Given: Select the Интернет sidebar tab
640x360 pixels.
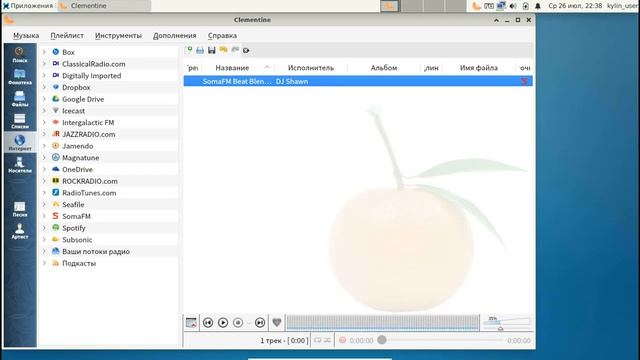Looking at the screenshot, I should (20, 143).
